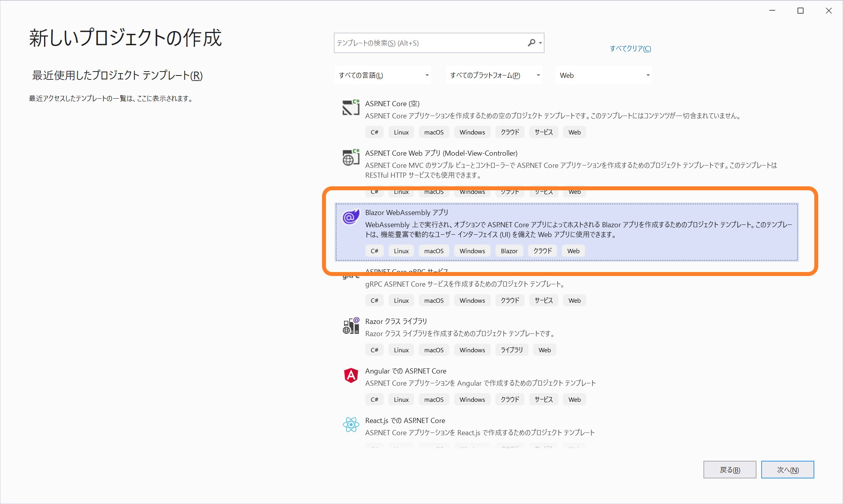843x504 pixels.
Task: Click the サービス tag in the gRPC row
Action: tap(544, 300)
